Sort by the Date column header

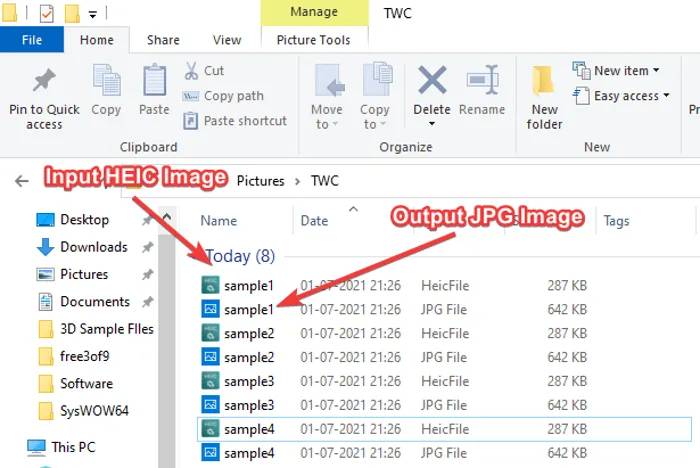coord(315,221)
